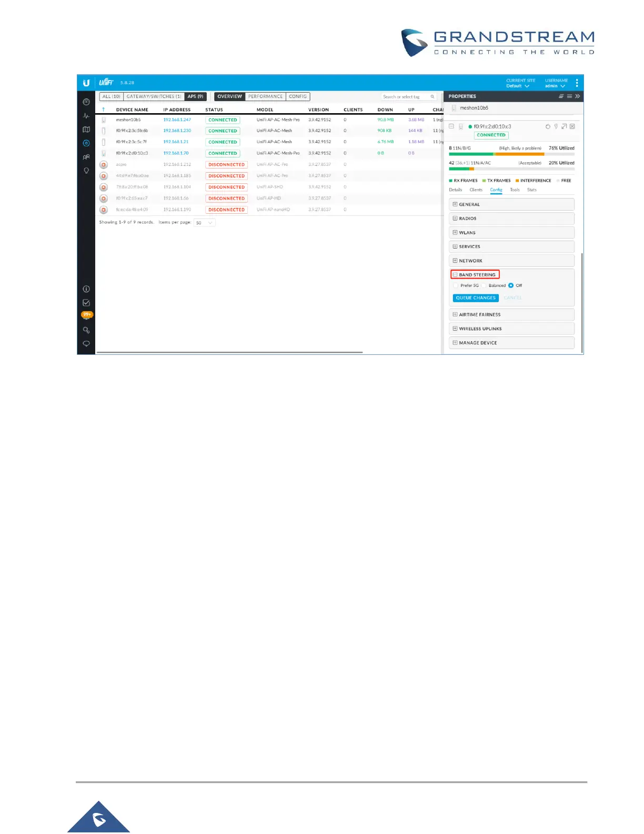Screen dimensions: 644x834
Task: Select the Overview view tab
Action: 230,96
